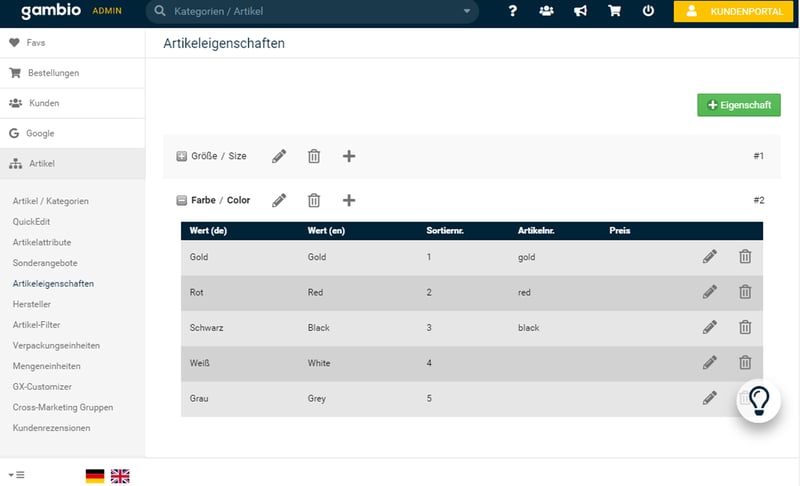Open the Kategorien / Artikel search dropdown
The image size is (800, 486).
465,12
